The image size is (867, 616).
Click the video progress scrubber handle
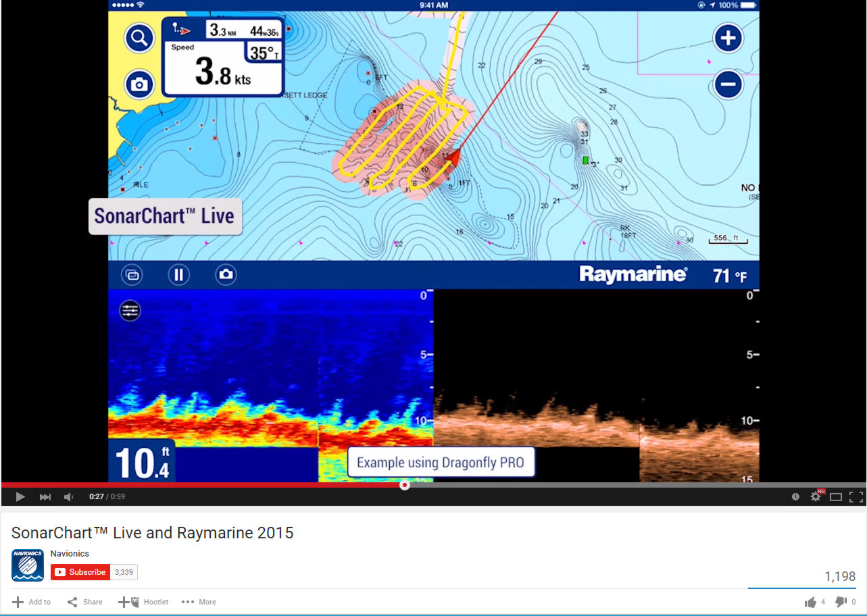(x=404, y=485)
